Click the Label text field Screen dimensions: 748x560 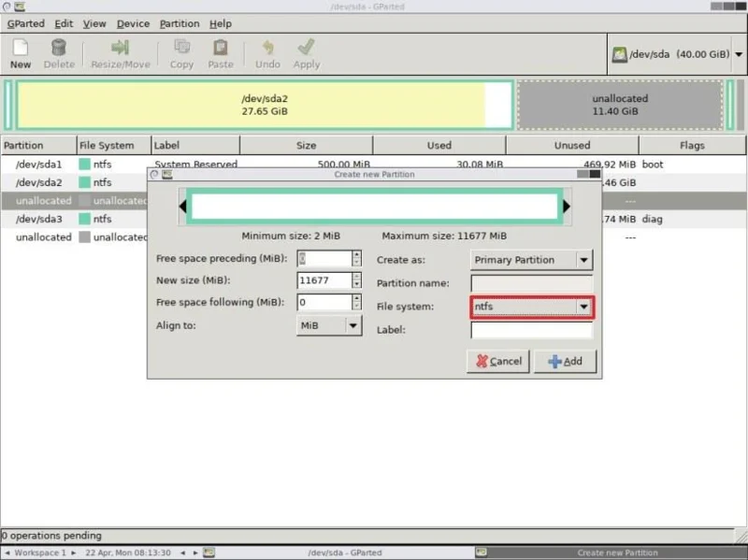coord(531,330)
